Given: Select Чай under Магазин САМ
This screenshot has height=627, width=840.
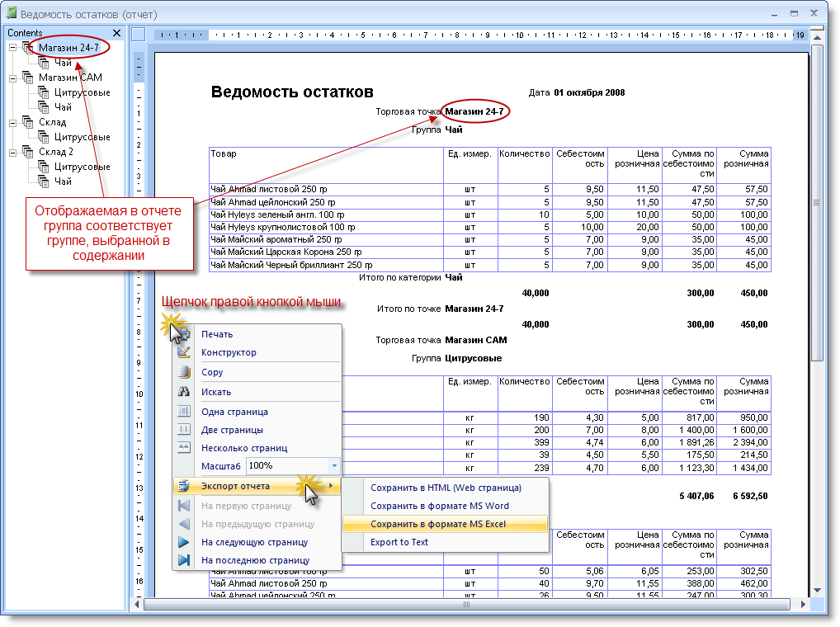Looking at the screenshot, I should 63,107.
